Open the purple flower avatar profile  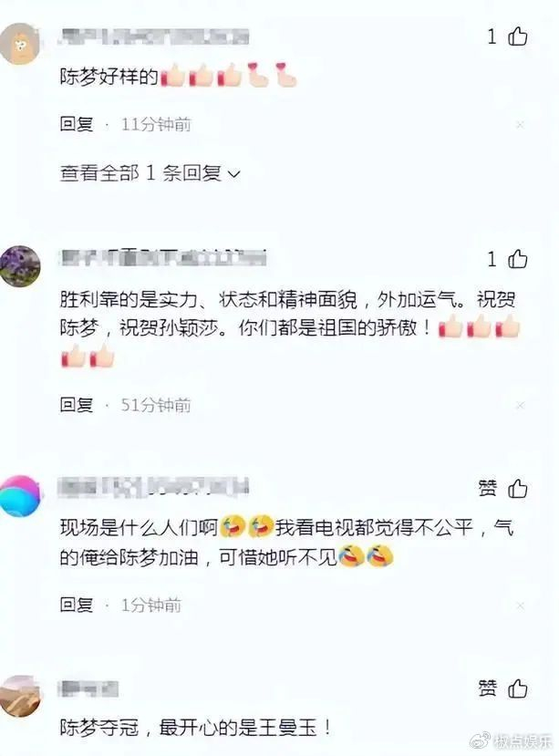[20, 266]
